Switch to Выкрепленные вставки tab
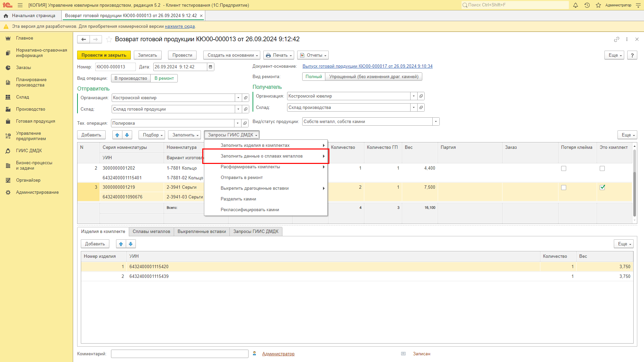This screenshot has height=362, width=644. [x=202, y=232]
